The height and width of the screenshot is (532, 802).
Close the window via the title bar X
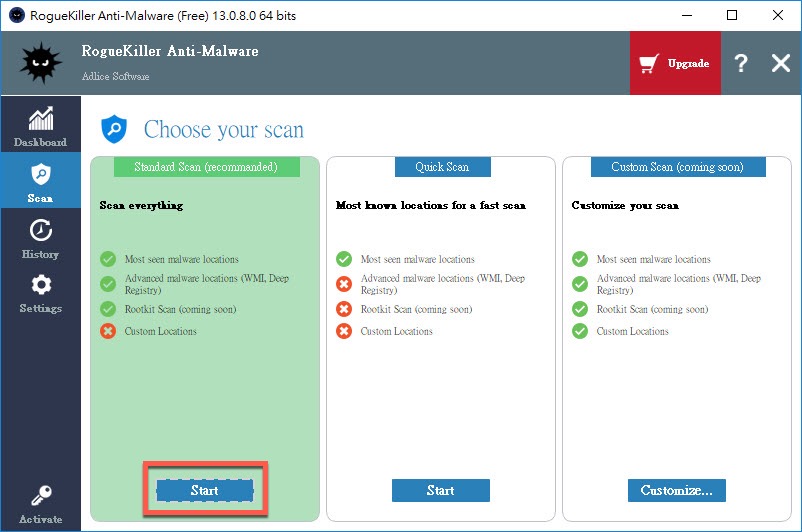777,15
